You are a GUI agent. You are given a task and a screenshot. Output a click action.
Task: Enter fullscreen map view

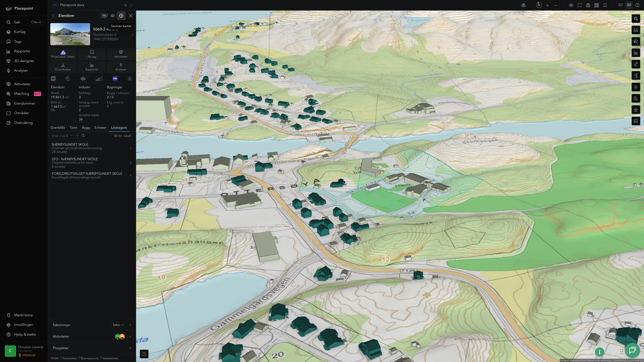coord(580,5)
